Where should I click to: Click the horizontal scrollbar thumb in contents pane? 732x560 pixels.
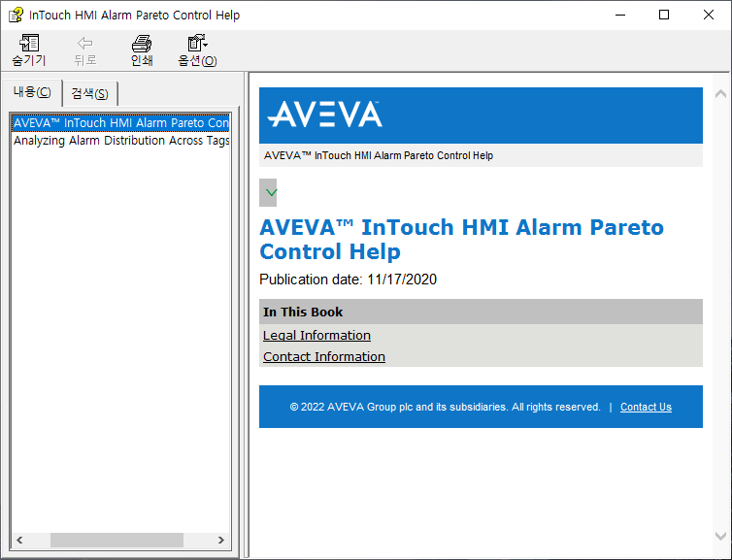pyautogui.click(x=116, y=540)
